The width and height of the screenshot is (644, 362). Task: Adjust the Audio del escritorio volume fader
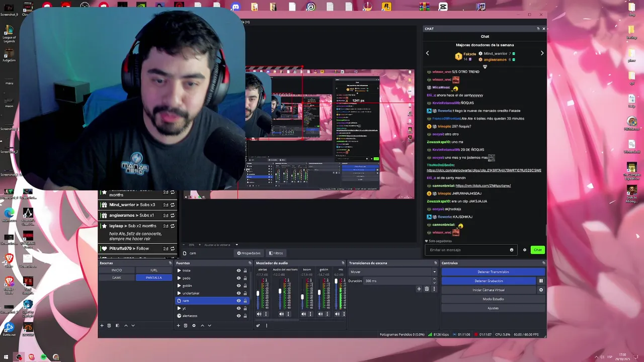[280, 291]
